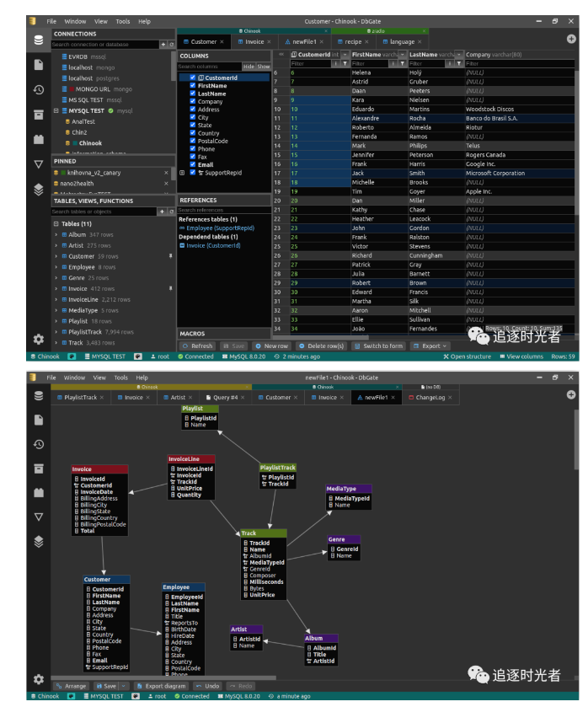The image size is (588, 707).
Task: Open settings gear in Customer window sidebar
Action: click(39, 339)
